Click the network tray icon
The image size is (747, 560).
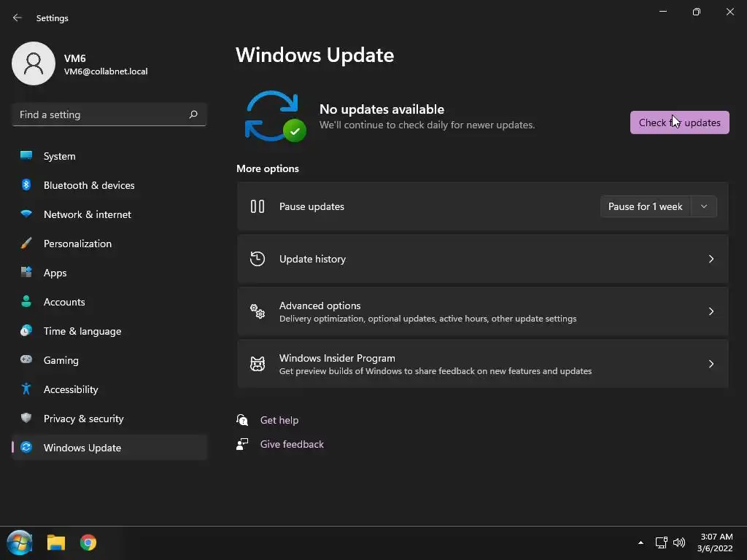[661, 542]
